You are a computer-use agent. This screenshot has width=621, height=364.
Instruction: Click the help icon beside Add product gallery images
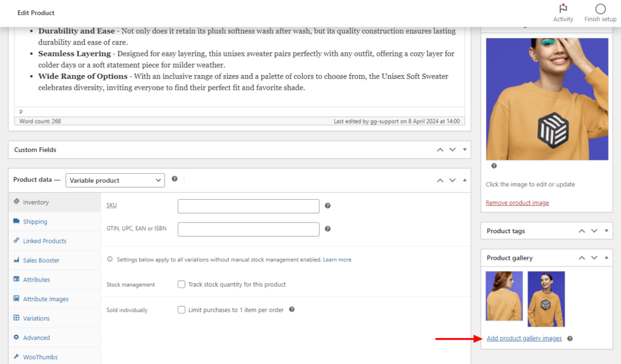click(569, 339)
